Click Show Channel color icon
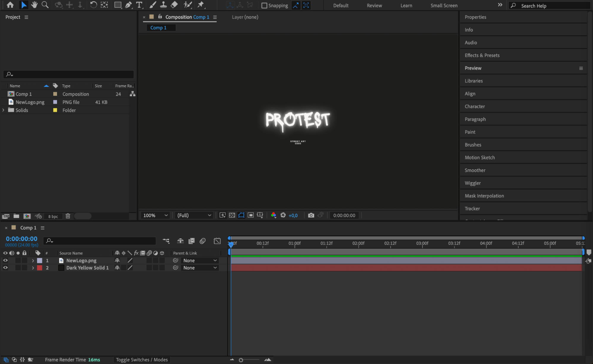Image resolution: width=593 pixels, height=364 pixels. pos(274,215)
